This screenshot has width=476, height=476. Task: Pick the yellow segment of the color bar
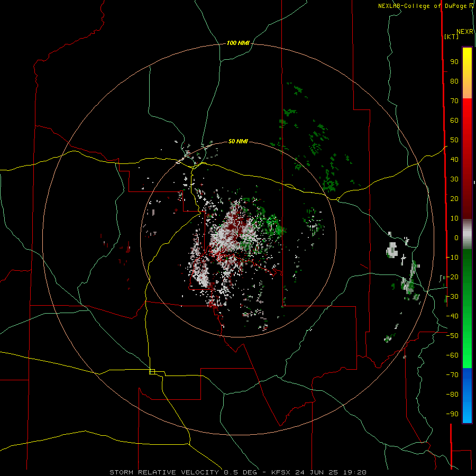(x=467, y=73)
